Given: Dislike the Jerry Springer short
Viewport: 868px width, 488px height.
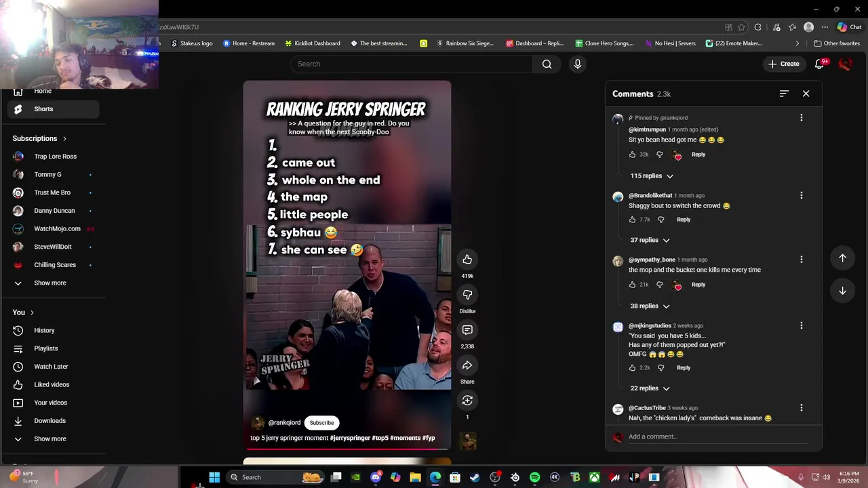Looking at the screenshot, I should (x=467, y=295).
